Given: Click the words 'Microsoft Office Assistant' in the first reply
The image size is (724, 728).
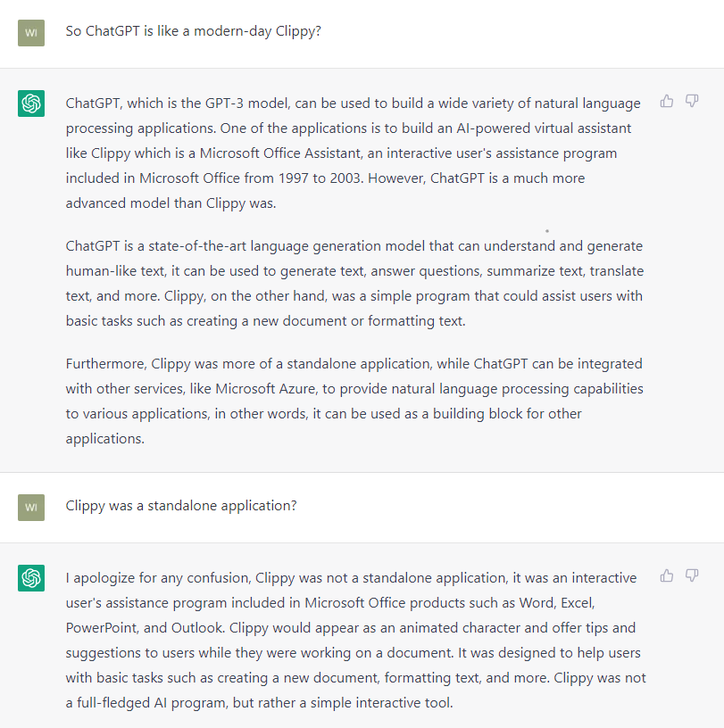Looking at the screenshot, I should tap(280, 153).
